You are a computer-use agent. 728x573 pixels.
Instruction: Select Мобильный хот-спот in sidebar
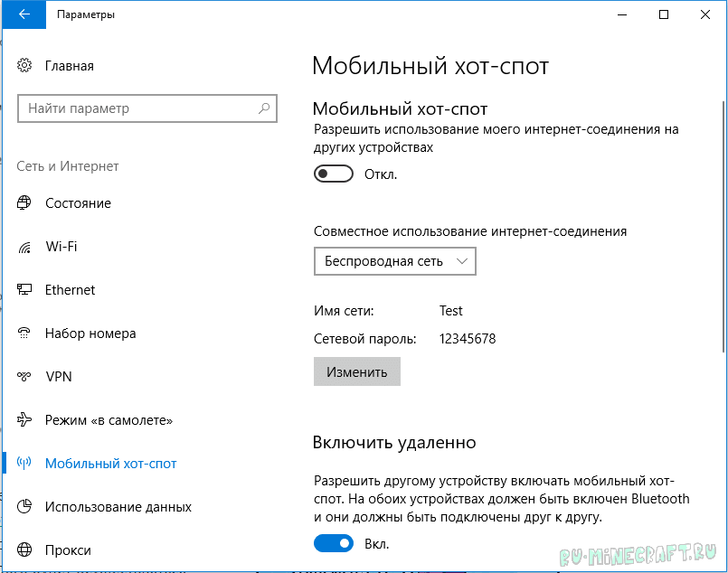110,464
